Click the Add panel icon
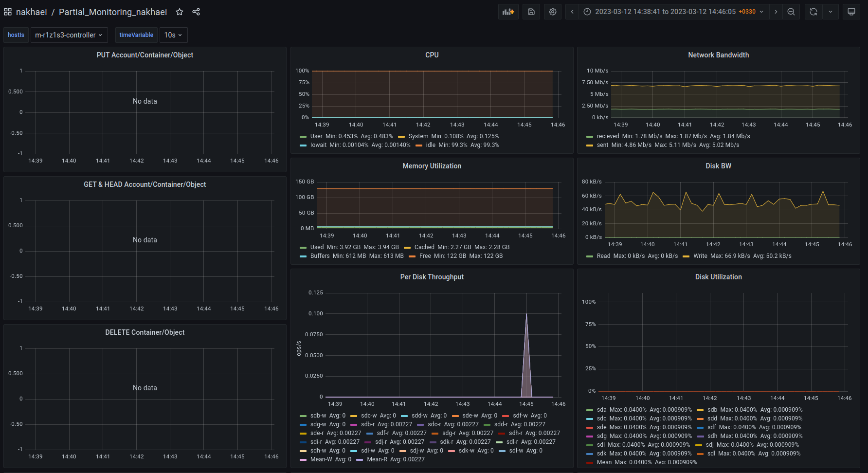This screenshot has width=868, height=473. [508, 12]
